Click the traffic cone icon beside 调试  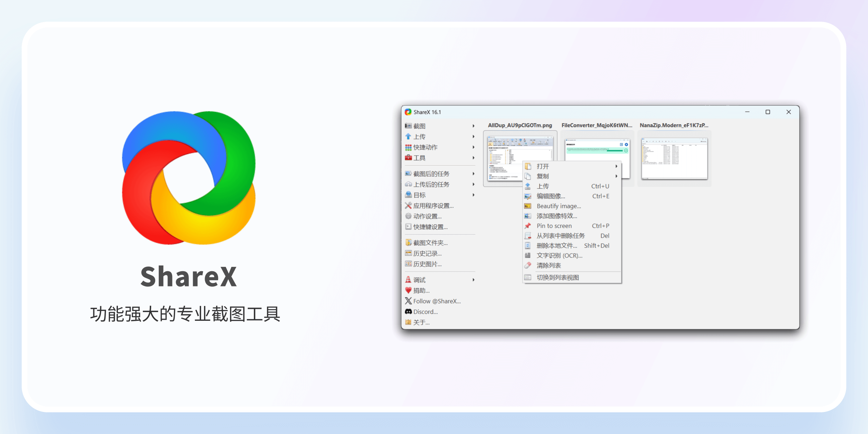(408, 280)
